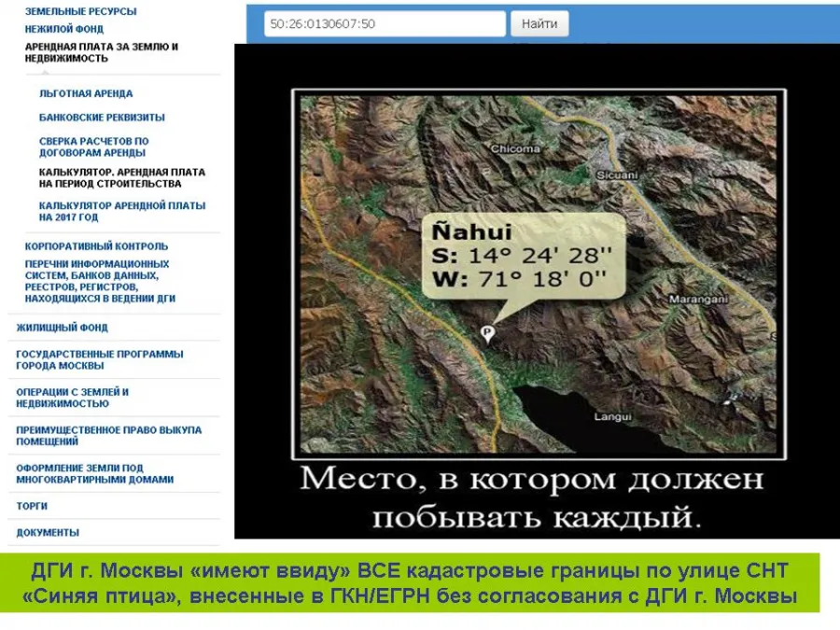Open ГОСУДАРСТВЕННЫЕ ПРОГРАММЫ ГОРОДА МОСКВЫ section
The image size is (840, 630).
(100, 360)
